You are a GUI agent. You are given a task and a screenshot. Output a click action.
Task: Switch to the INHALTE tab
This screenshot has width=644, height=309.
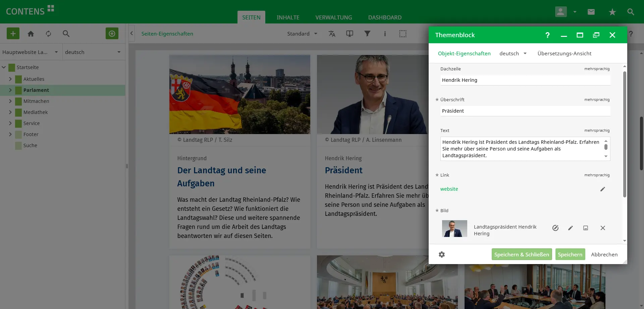288,17
